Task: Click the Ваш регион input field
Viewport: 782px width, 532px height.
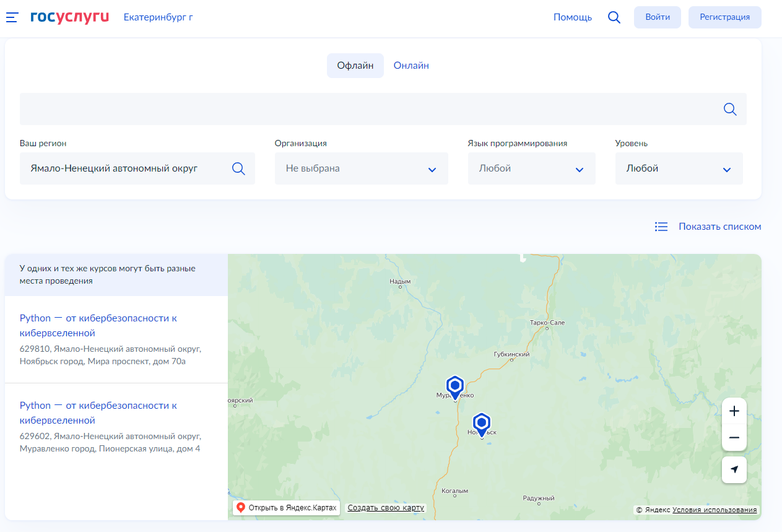Action: [x=137, y=168]
